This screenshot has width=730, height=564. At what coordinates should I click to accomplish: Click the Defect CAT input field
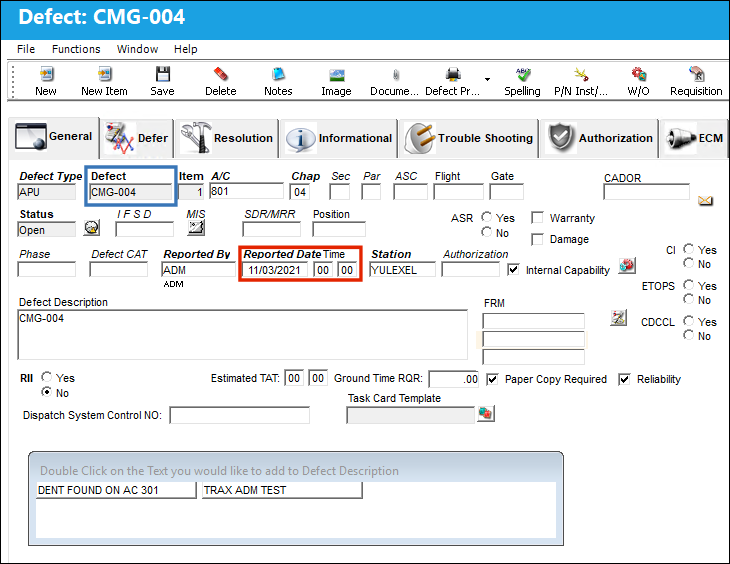tap(118, 269)
